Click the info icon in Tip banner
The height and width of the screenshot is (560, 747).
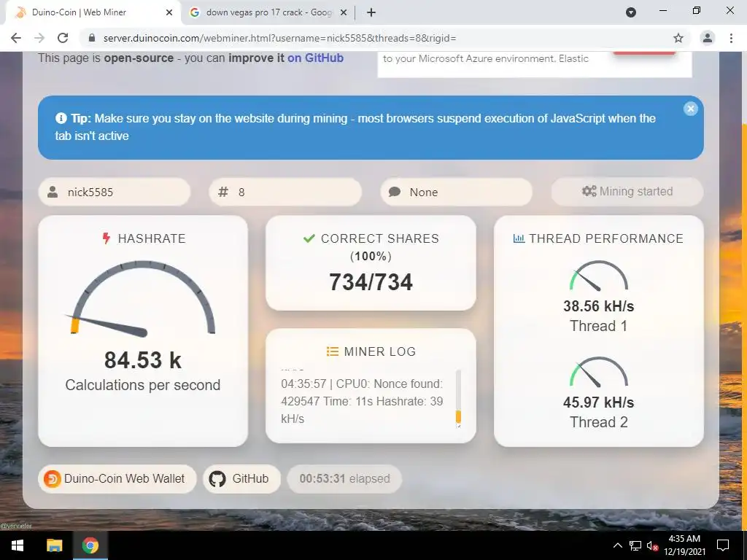61,118
